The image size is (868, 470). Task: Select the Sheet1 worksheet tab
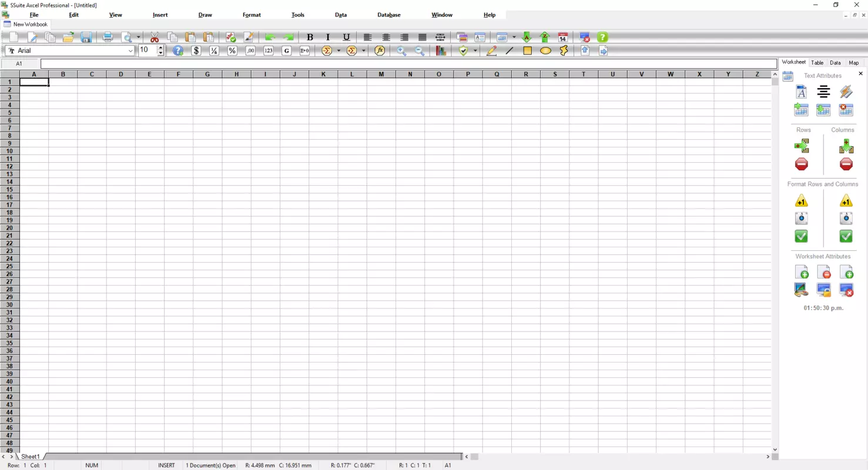(31, 456)
